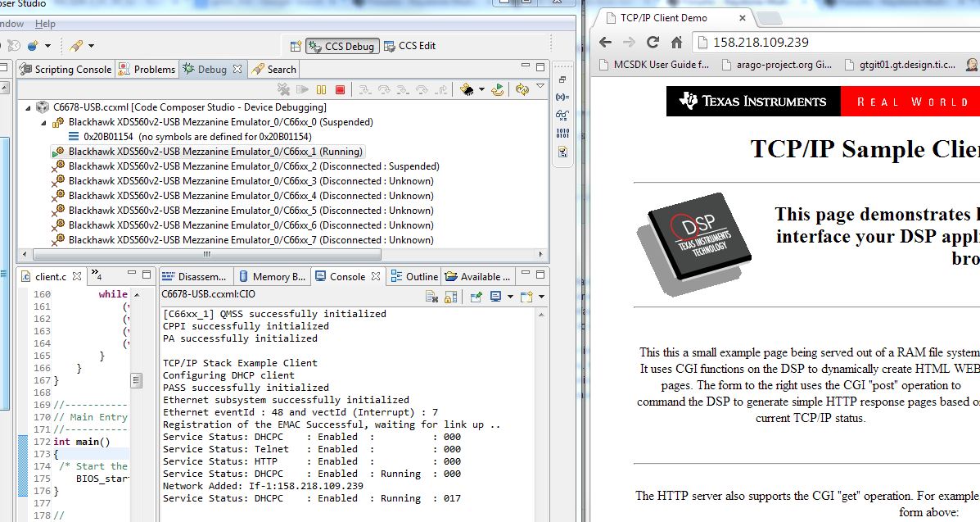The width and height of the screenshot is (980, 522).
Task: Switch to the Memory Browser tab
Action: point(272,277)
